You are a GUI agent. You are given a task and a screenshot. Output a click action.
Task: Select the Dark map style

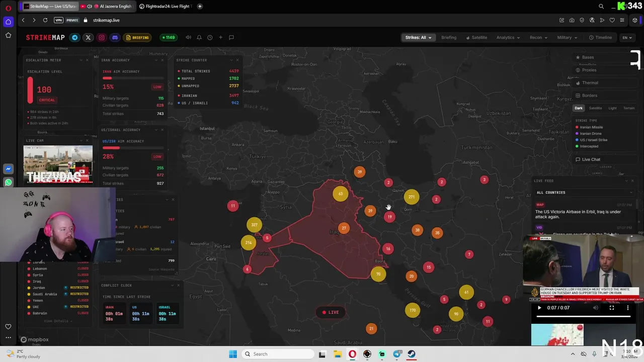click(x=579, y=108)
